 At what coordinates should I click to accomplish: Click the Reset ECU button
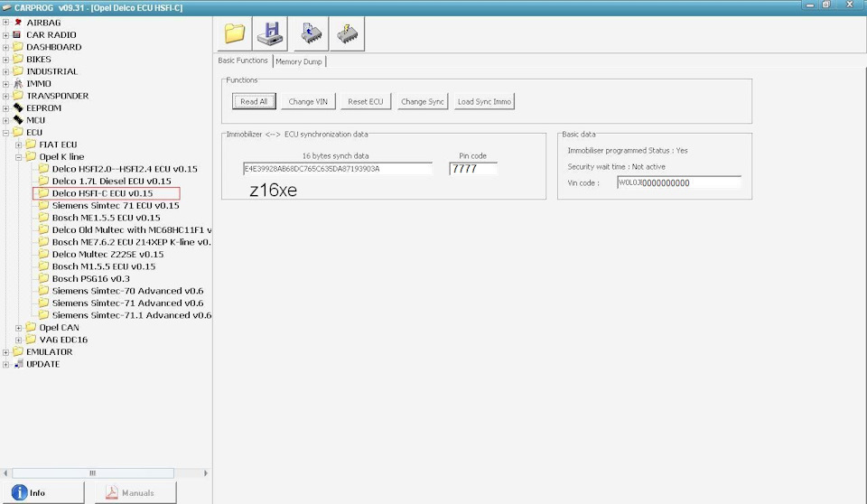click(x=366, y=101)
